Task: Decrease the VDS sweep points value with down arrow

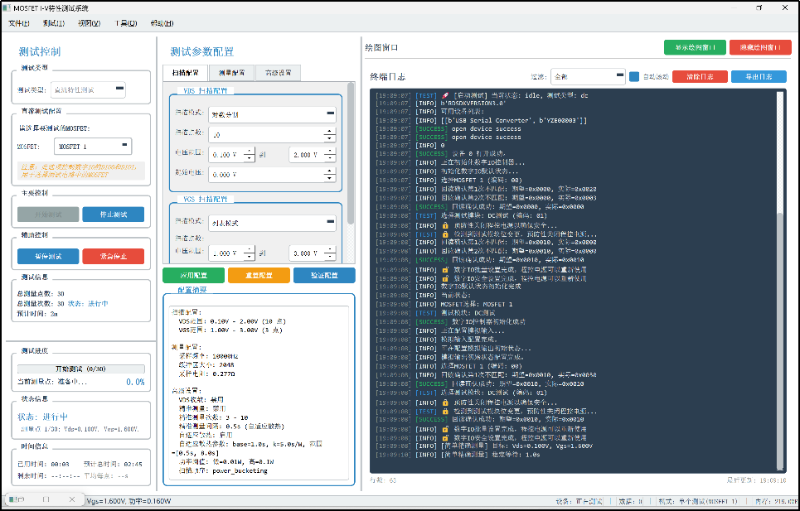Action: pos(330,139)
